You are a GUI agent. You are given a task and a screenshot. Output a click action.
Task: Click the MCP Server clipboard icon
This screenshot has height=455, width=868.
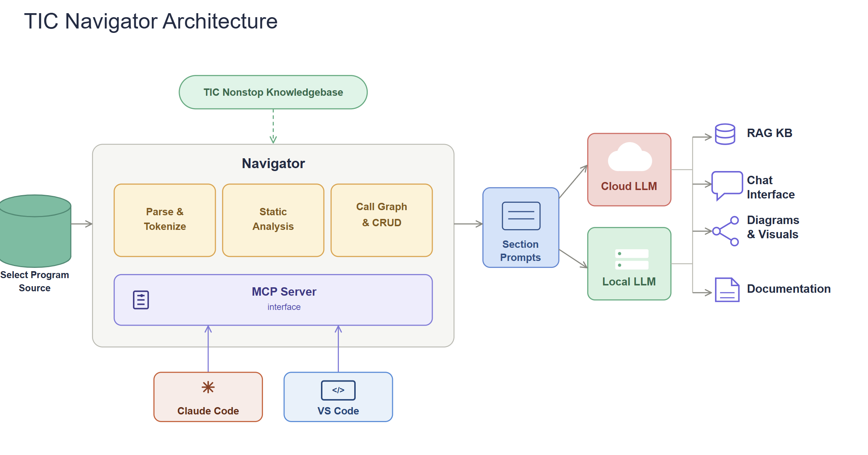click(x=141, y=300)
